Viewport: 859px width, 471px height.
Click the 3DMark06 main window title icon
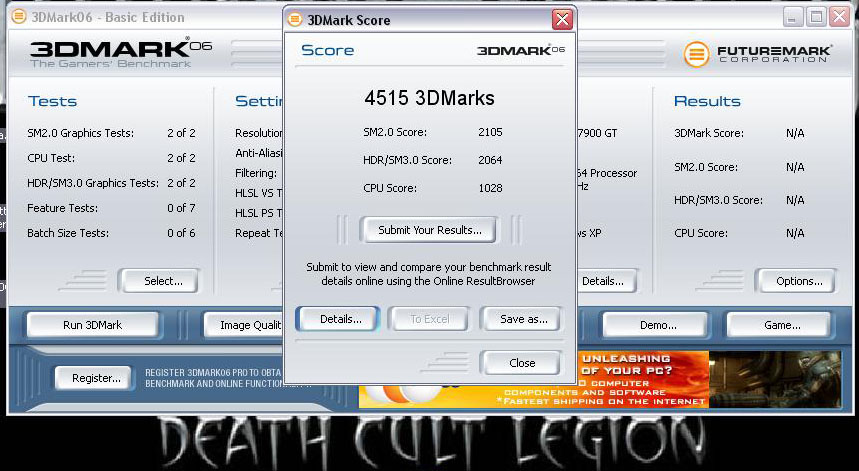point(19,16)
